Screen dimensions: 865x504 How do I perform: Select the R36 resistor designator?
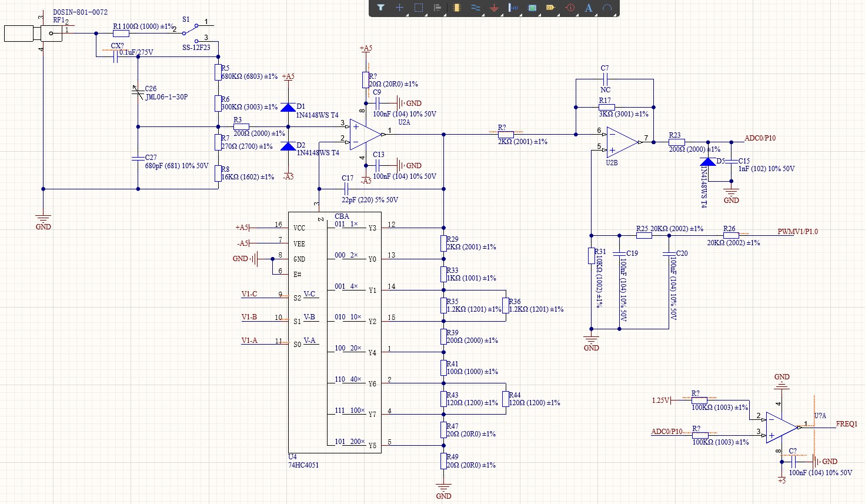[515, 302]
